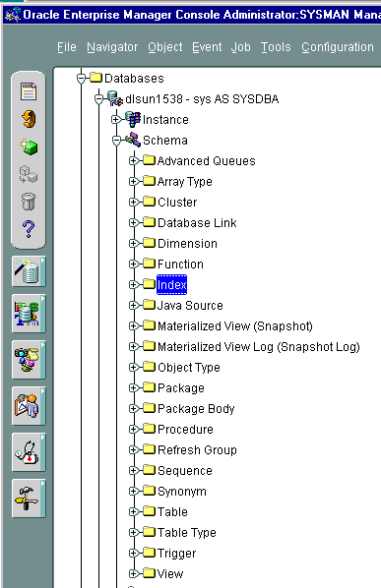381x588 pixels.
Task: Click the Sequence folder icon
Action: pyautogui.click(x=149, y=469)
